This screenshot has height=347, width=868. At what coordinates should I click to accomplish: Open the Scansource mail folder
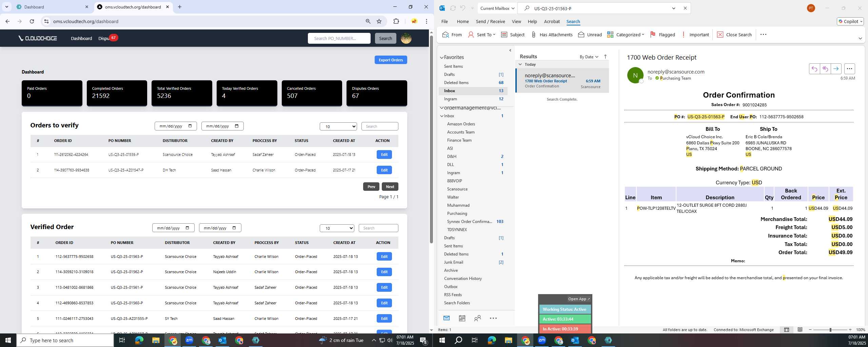457,189
